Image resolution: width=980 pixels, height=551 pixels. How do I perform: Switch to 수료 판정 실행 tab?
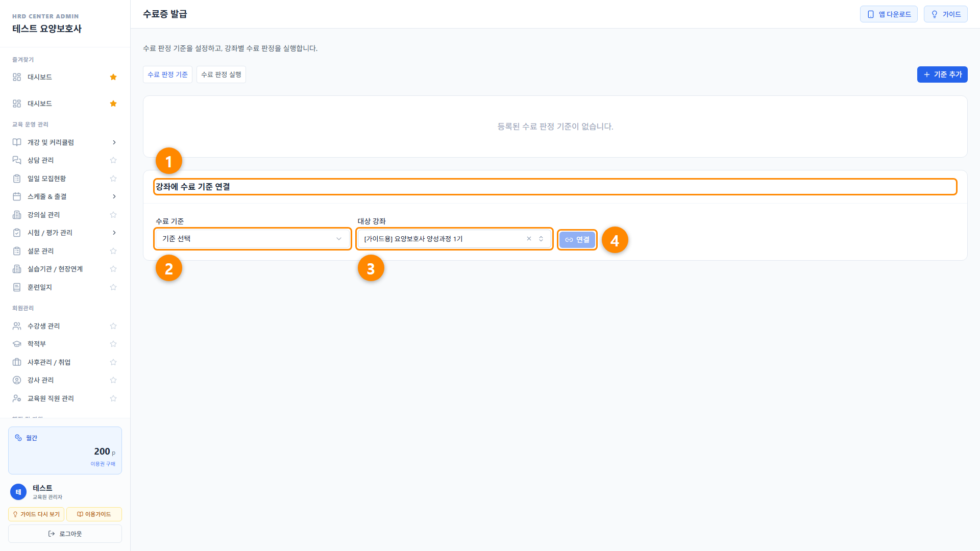point(221,74)
